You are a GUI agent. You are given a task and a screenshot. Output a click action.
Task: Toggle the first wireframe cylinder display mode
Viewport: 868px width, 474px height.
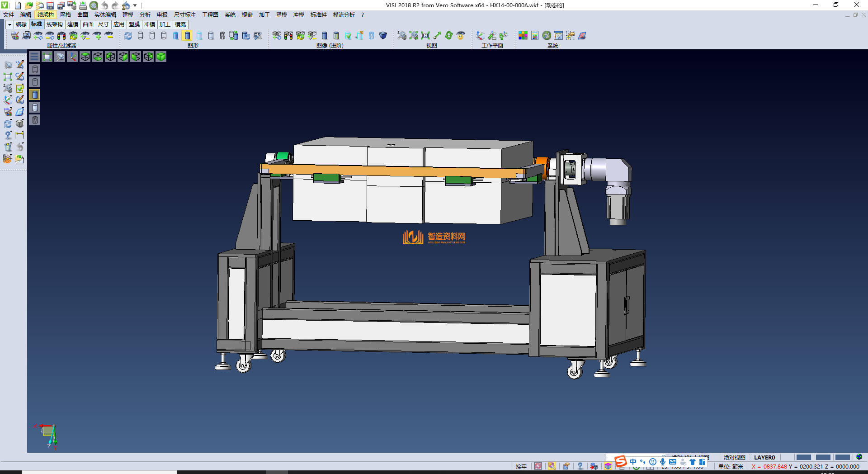pos(140,36)
